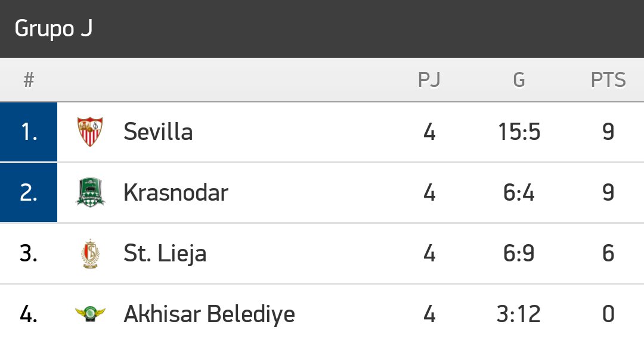Click Sevilla's 15:5 goal record
Viewport: 644px width, 340px height.
519,132
